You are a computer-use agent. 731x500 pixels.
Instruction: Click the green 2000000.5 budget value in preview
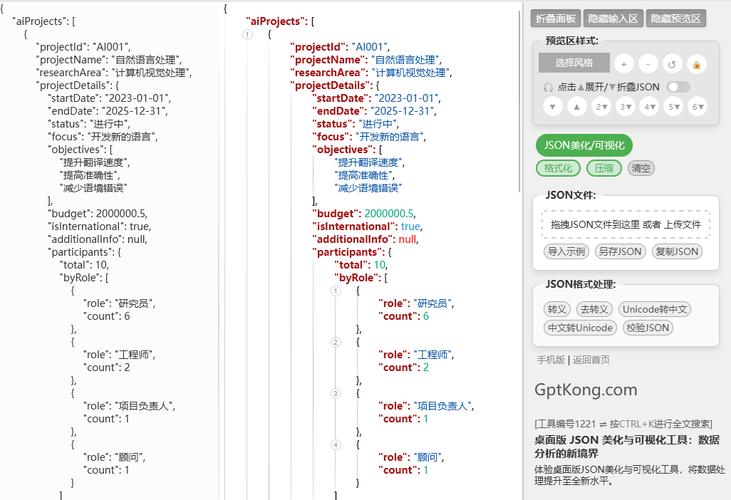389,214
